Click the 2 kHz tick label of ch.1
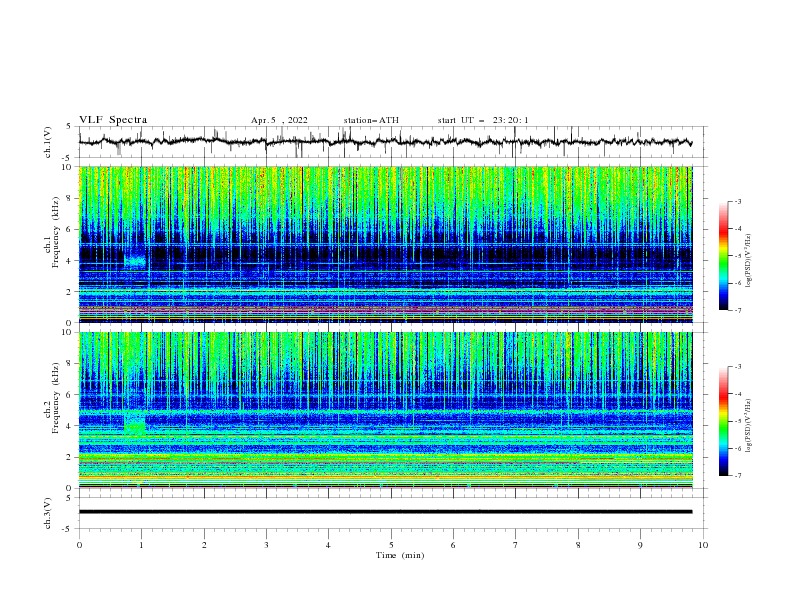 (x=70, y=292)
